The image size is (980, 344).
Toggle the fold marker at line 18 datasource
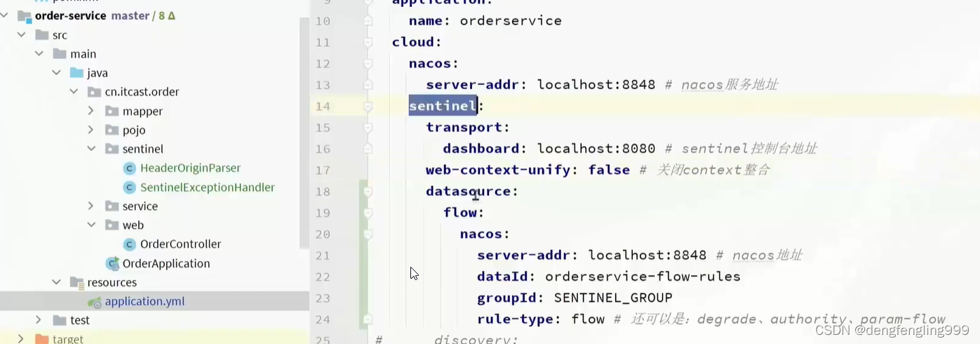[x=368, y=192]
